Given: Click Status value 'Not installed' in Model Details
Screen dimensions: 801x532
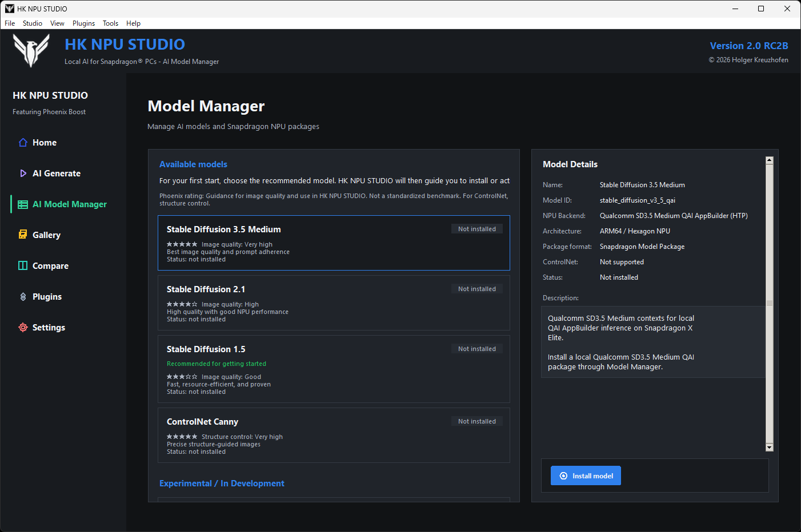Looking at the screenshot, I should (x=619, y=277).
